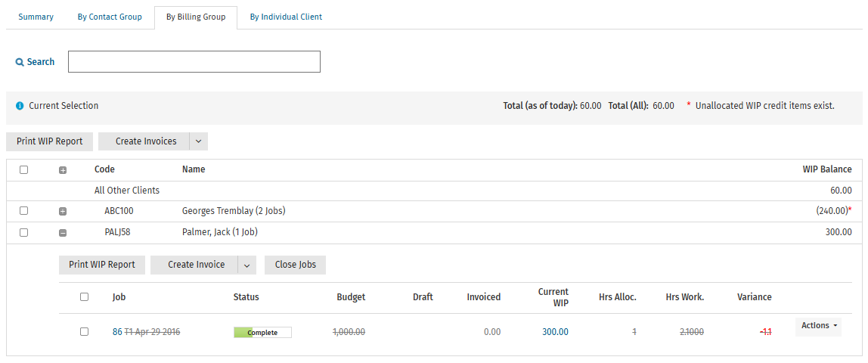Image resolution: width=868 pixels, height=363 pixels.
Task: Collapse the PALJ58 Palmer, Jack row
Action: tap(63, 233)
